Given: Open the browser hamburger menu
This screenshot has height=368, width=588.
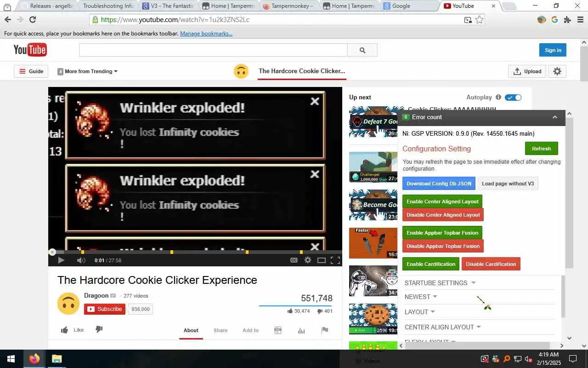Looking at the screenshot, I should tap(580, 20).
